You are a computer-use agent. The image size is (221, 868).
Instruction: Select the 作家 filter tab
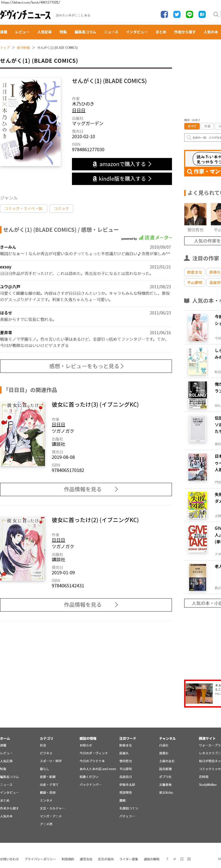pyautogui.click(x=208, y=126)
